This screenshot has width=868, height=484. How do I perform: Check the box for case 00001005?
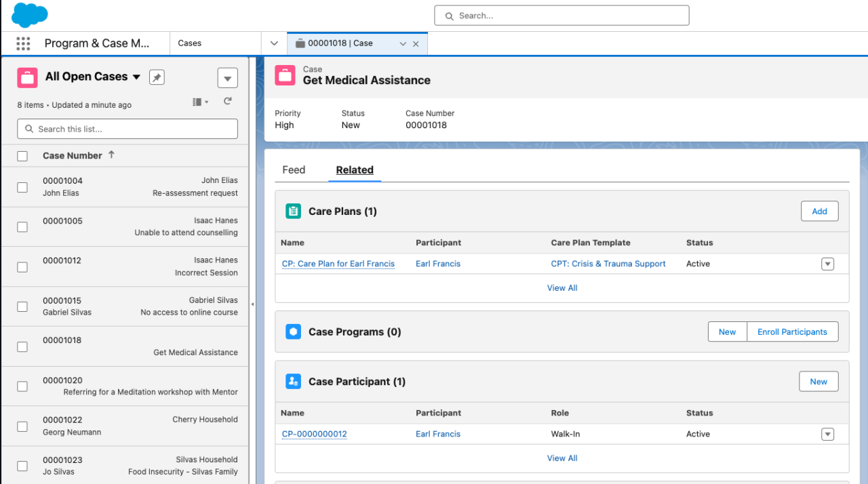coord(22,227)
